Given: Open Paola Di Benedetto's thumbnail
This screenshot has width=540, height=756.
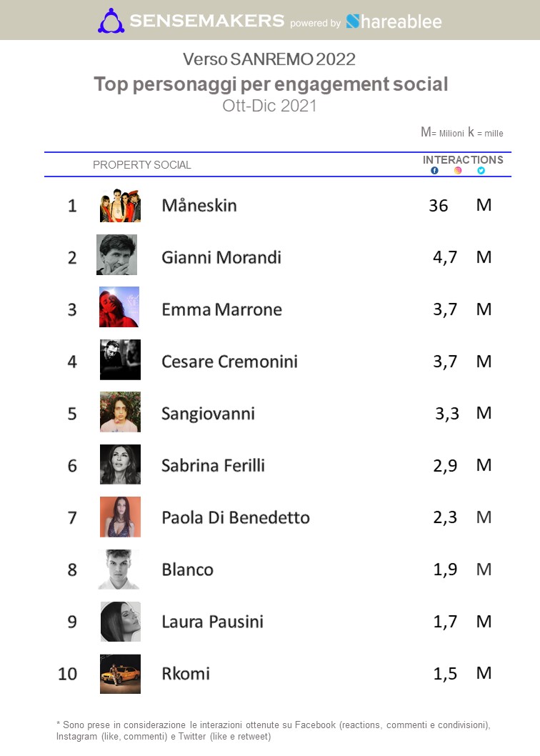Looking at the screenshot, I should pos(120,517).
